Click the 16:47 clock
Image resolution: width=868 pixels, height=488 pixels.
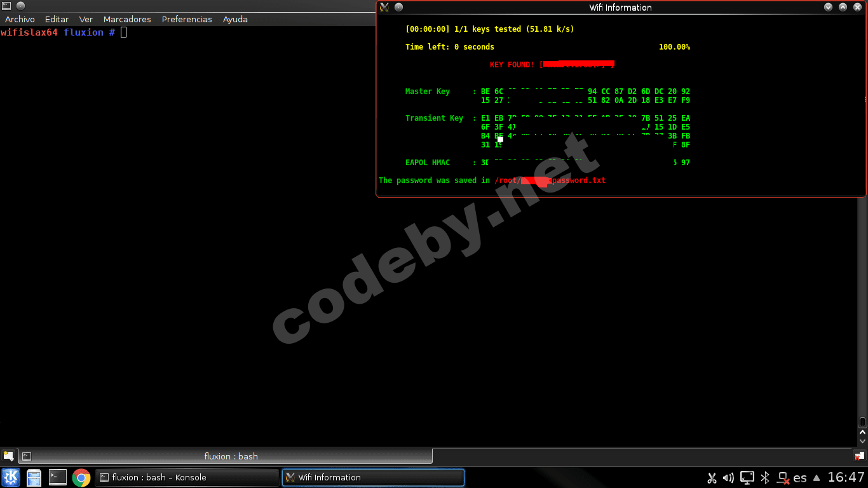coord(846,477)
